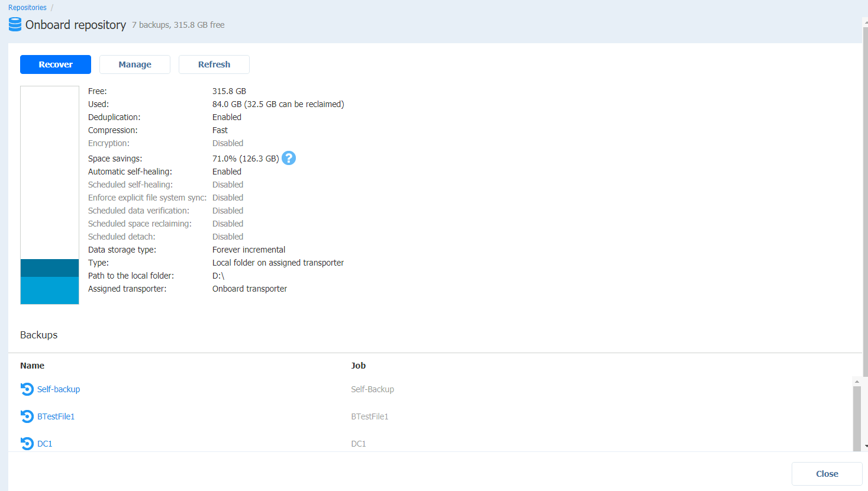The width and height of the screenshot is (868, 491).
Task: Click the '84.0 GB (32.5 GB can be reclaimed)' text
Action: (278, 104)
